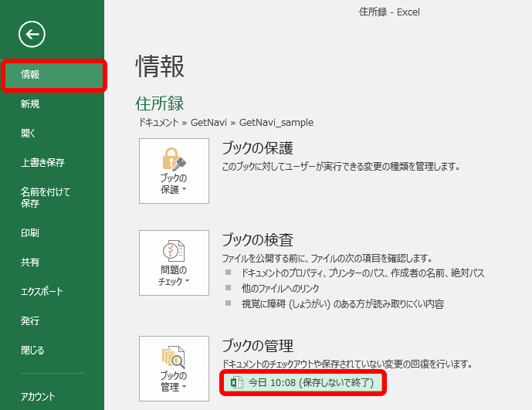
Task: Recover the 今日 10:08 unsaved version
Action: [303, 383]
